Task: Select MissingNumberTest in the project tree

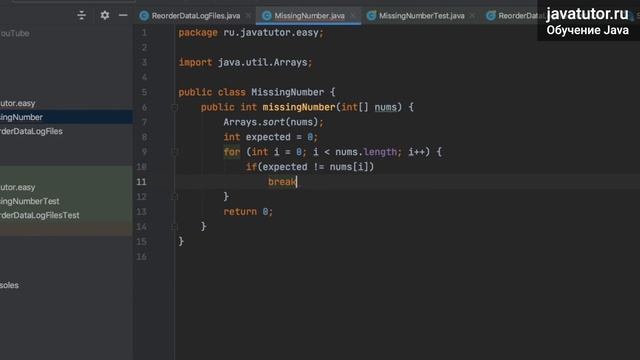Action: (x=66, y=201)
